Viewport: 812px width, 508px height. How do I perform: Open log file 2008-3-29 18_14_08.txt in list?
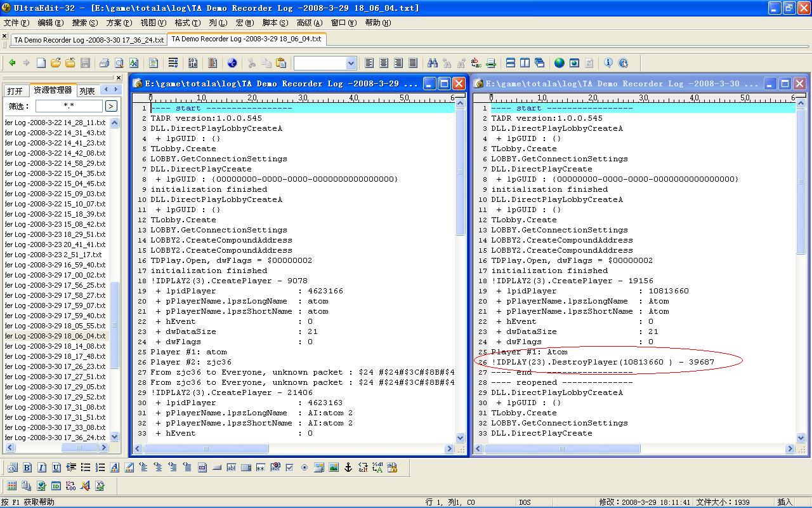coord(56,346)
